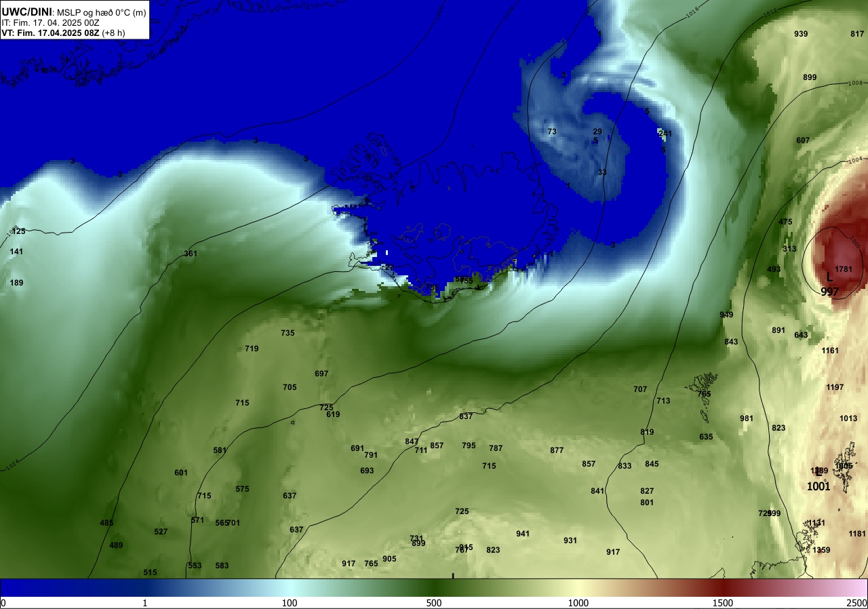Click the 891 height value

tap(778, 330)
